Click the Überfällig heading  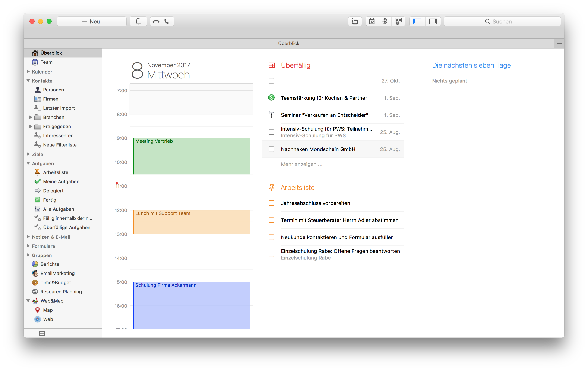295,65
